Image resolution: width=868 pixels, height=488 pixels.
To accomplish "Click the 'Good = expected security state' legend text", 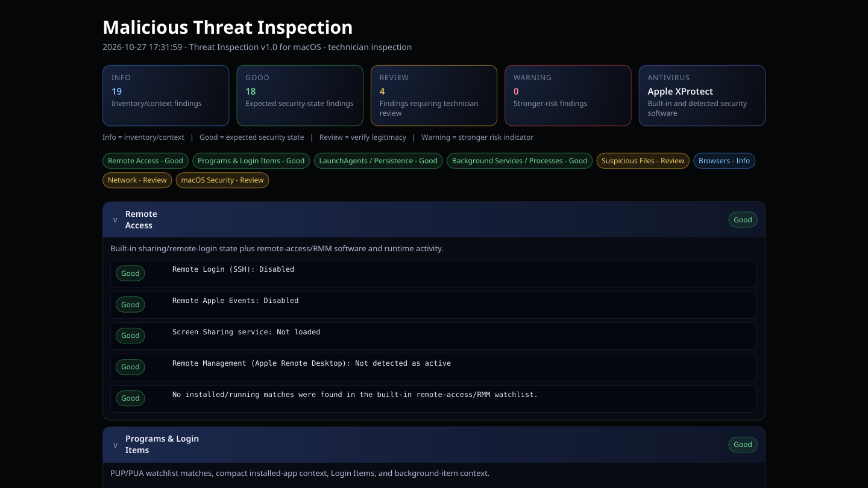I will click(x=252, y=137).
